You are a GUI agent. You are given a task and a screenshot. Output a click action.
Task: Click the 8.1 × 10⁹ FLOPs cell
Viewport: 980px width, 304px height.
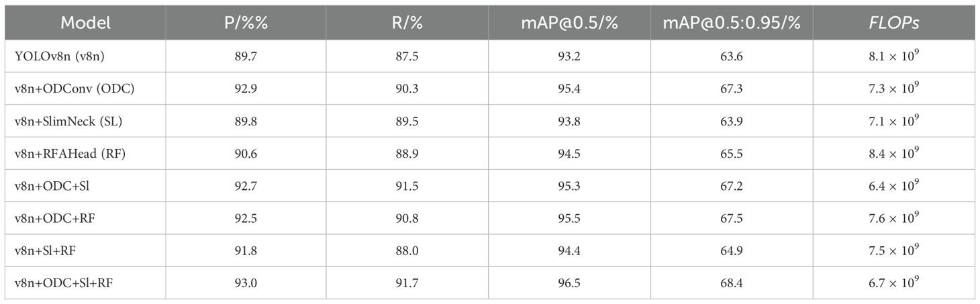click(x=894, y=57)
